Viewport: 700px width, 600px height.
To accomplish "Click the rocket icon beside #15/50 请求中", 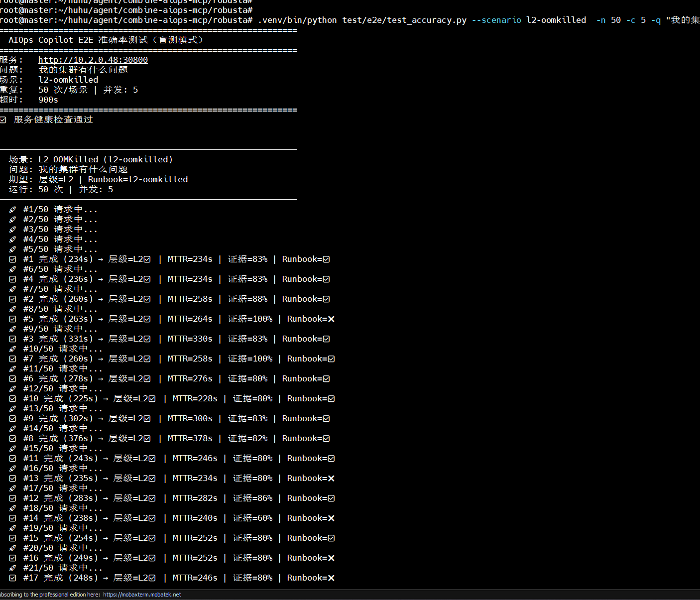I will click(x=12, y=449).
